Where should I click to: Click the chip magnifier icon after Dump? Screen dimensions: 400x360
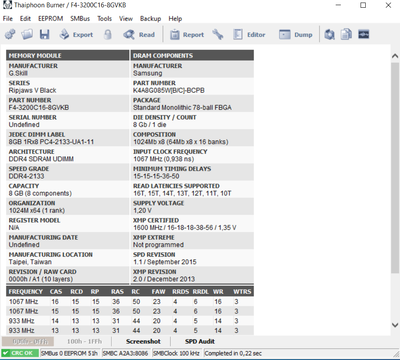pyautogui.click(x=329, y=34)
